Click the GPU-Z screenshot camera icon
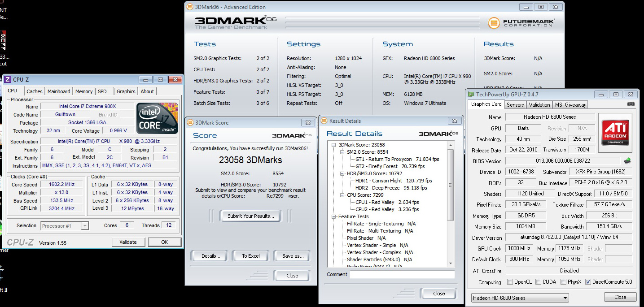This screenshot has height=307, width=644. pyautogui.click(x=631, y=104)
